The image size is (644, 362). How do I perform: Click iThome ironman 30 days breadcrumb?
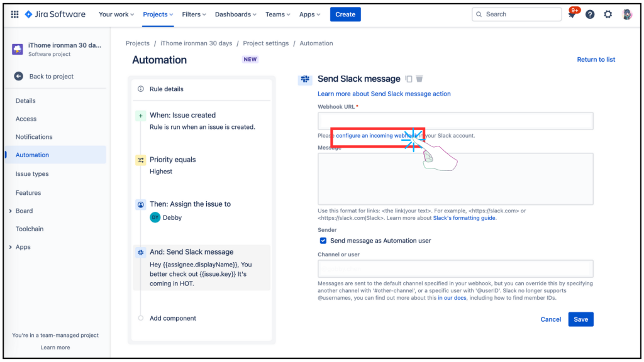click(x=196, y=43)
